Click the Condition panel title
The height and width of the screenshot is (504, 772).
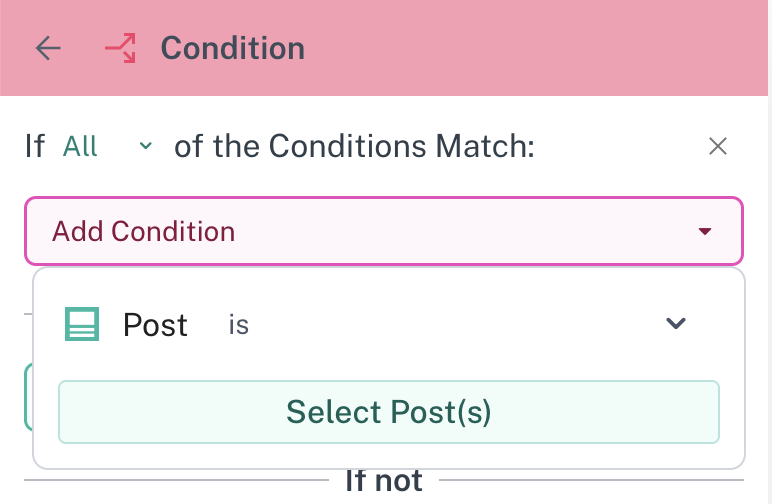pyautogui.click(x=232, y=49)
